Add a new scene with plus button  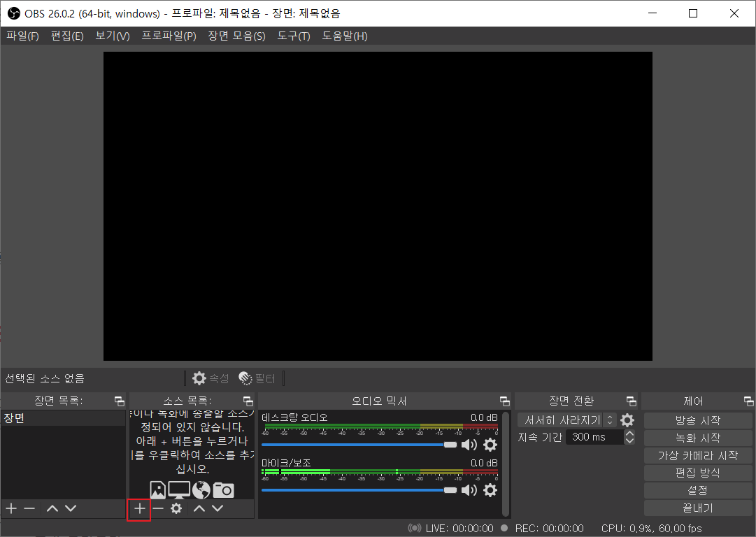click(x=11, y=508)
